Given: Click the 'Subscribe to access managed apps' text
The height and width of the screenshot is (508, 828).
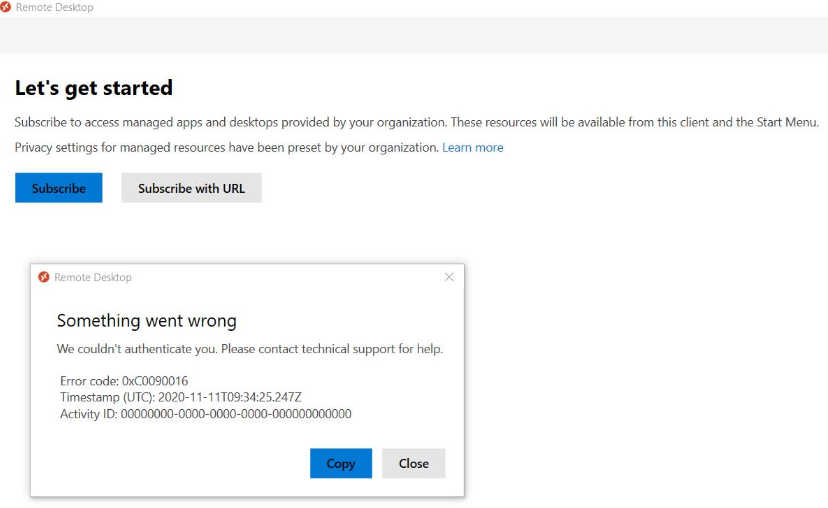Looking at the screenshot, I should click(x=417, y=122).
